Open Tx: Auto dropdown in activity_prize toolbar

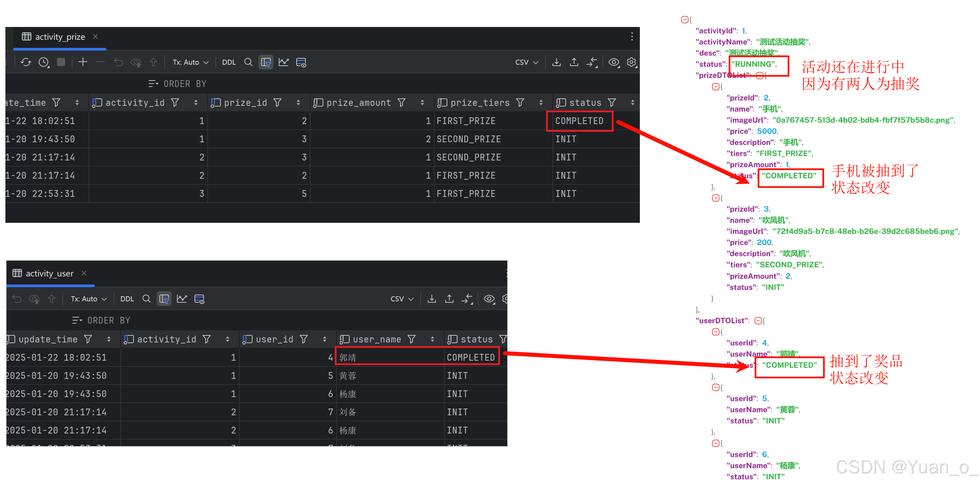click(190, 62)
